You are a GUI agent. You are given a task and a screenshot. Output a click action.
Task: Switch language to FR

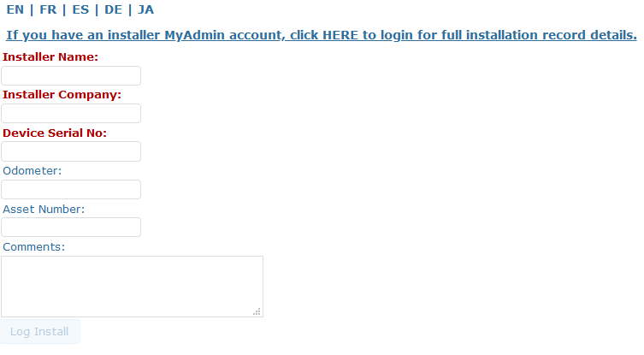click(47, 9)
